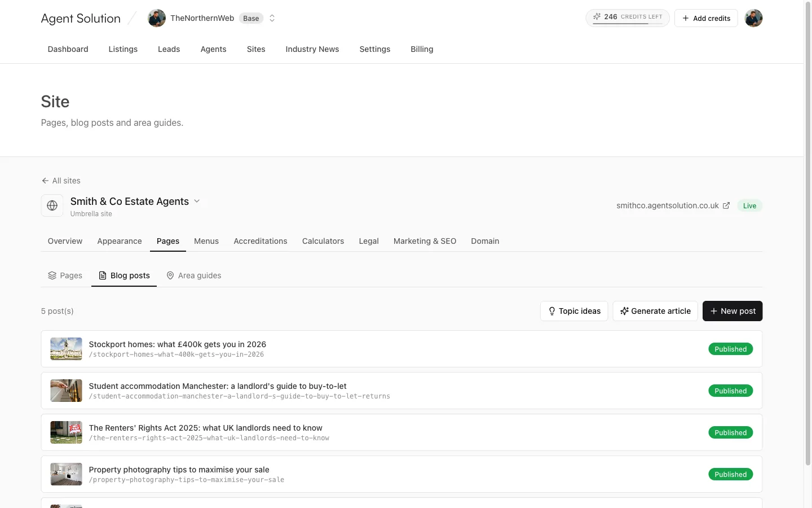Switch to the Appearance tab
Image resolution: width=812 pixels, height=508 pixels.
click(x=120, y=241)
